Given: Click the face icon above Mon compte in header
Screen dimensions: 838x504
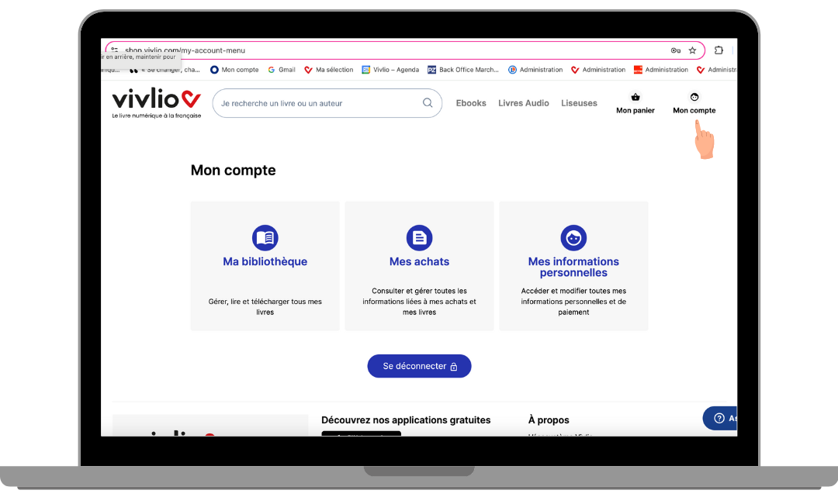Looking at the screenshot, I should point(694,97).
